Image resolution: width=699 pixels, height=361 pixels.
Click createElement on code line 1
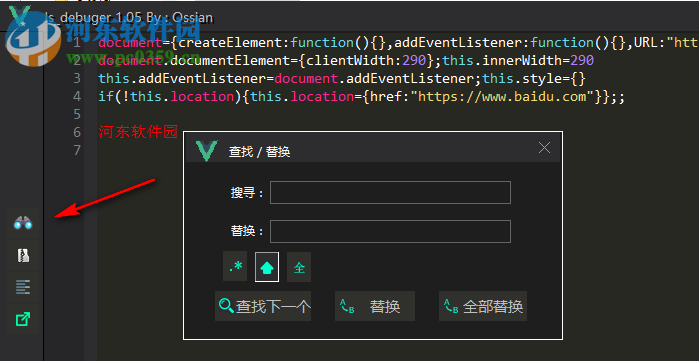point(231,43)
